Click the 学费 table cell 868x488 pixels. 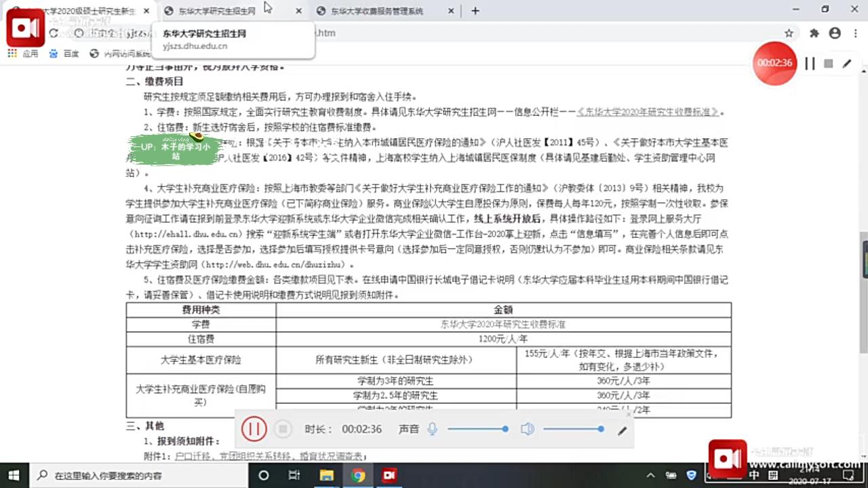201,324
